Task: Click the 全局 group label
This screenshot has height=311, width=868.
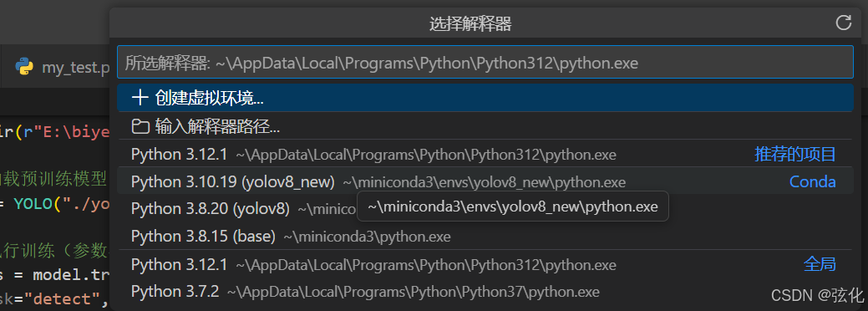Action: click(820, 264)
